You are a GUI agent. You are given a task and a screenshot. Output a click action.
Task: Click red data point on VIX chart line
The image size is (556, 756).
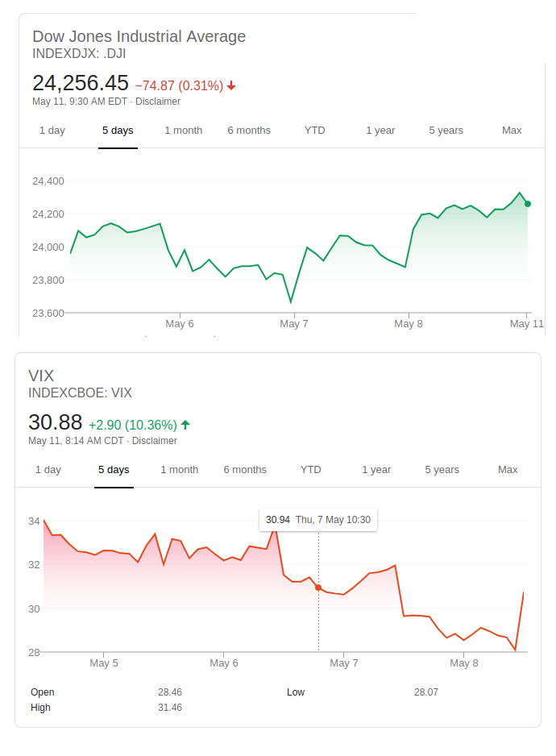[x=318, y=588]
